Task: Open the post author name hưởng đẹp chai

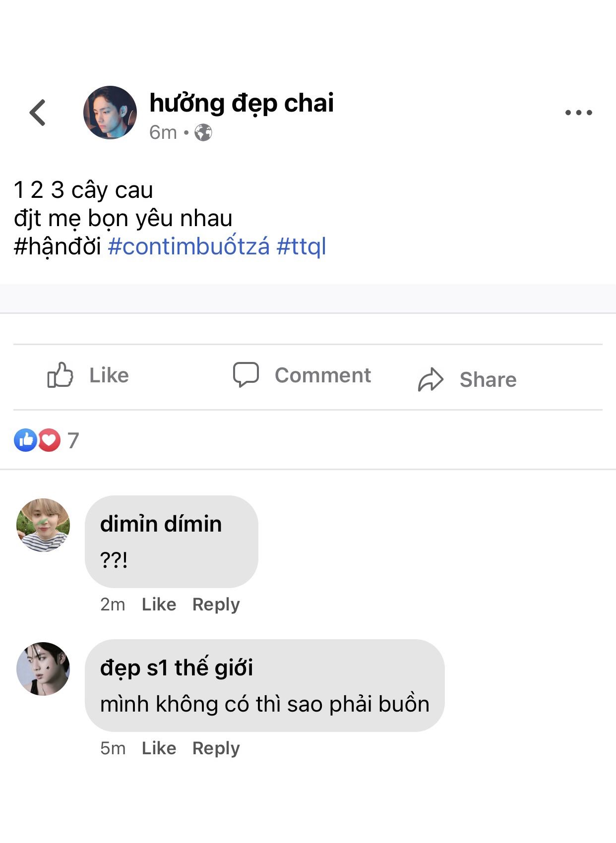Action: 242,103
